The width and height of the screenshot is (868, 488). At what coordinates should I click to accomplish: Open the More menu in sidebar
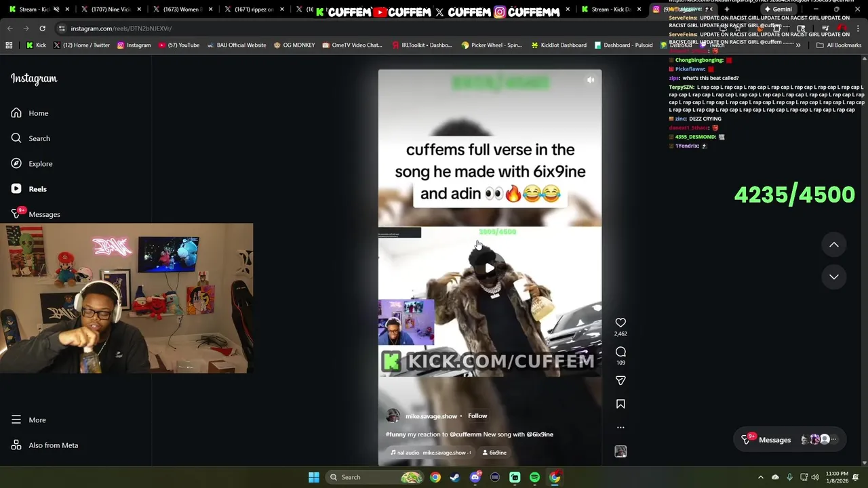(x=28, y=420)
